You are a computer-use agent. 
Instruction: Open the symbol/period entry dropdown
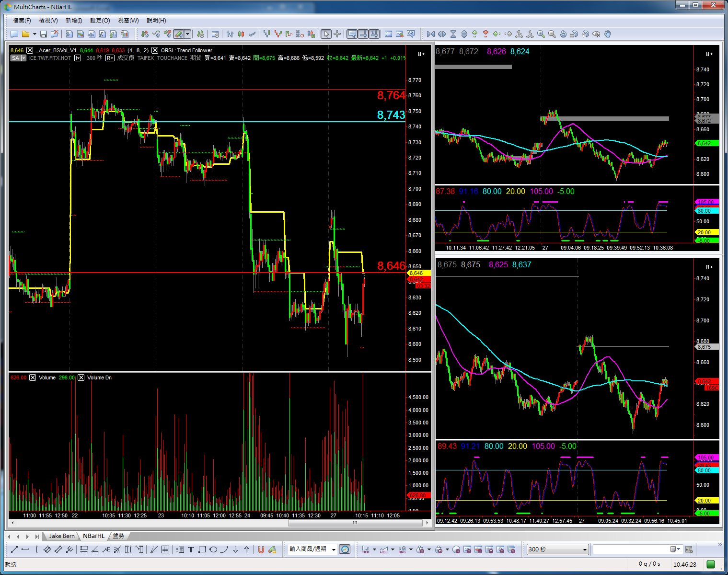(334, 549)
